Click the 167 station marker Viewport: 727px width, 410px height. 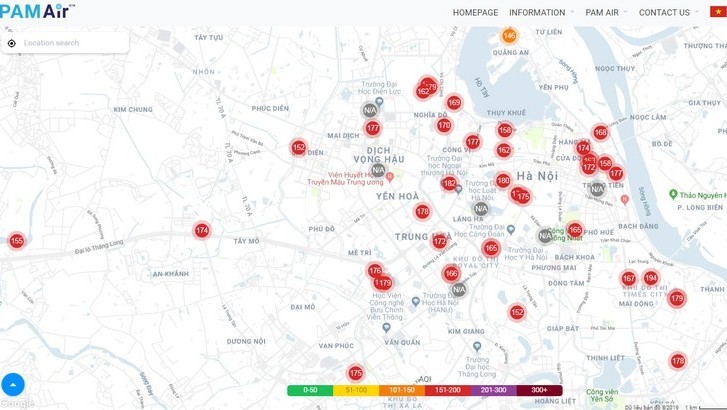pos(629,279)
